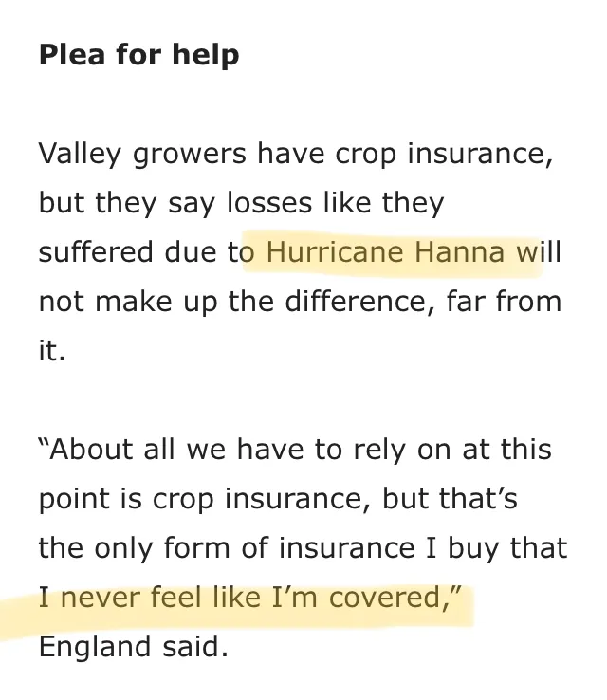Tap the phrase "but they say losses"
607x700 pixels.
[175, 203]
